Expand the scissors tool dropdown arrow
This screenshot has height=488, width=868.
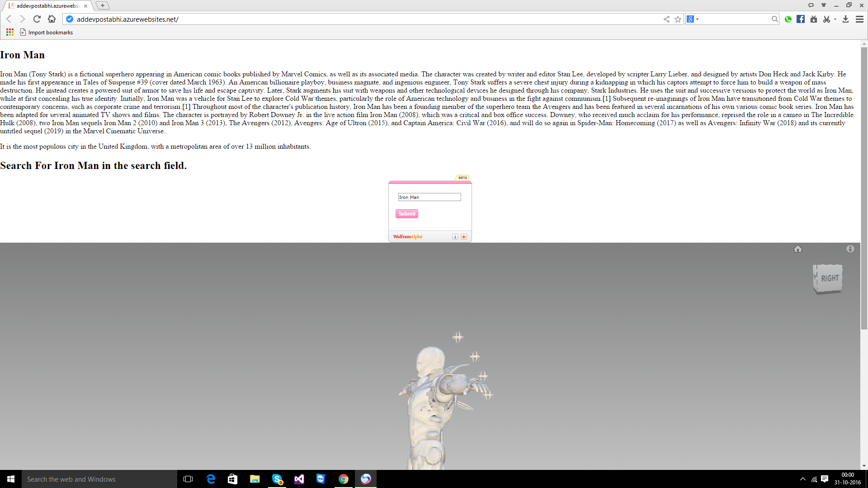click(x=835, y=19)
